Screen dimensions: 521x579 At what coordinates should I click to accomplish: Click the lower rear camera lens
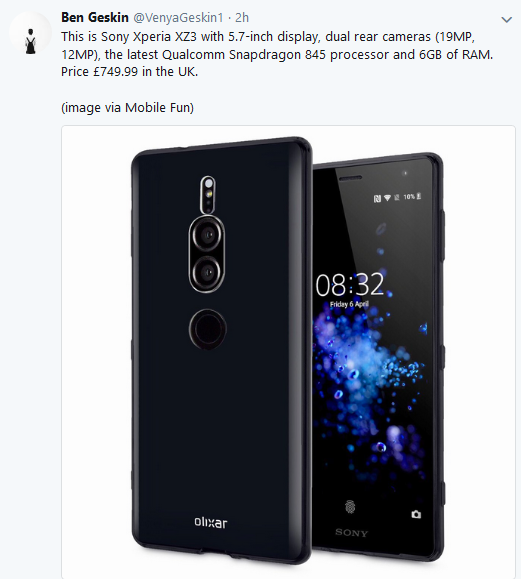click(x=207, y=273)
